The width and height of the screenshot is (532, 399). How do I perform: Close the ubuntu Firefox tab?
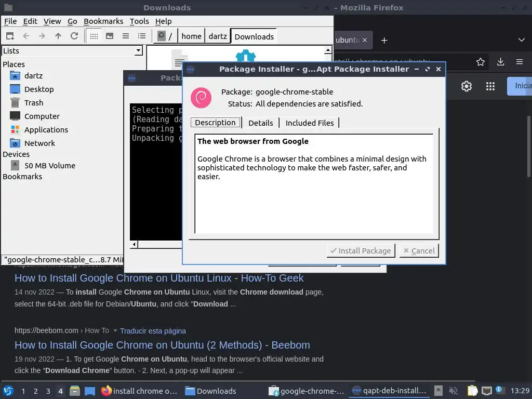364,40
